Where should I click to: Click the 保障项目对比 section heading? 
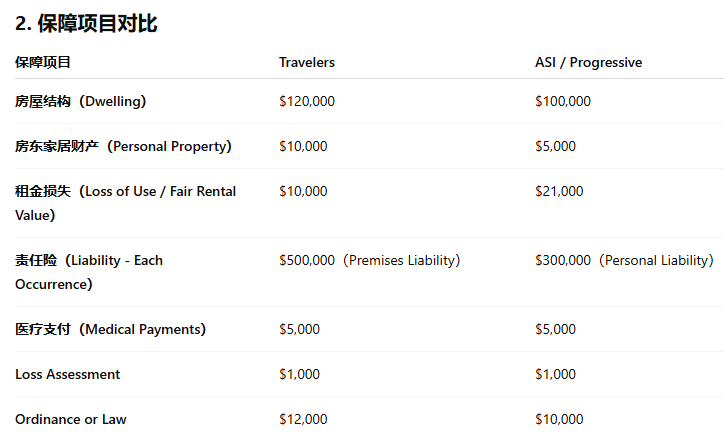pos(86,23)
